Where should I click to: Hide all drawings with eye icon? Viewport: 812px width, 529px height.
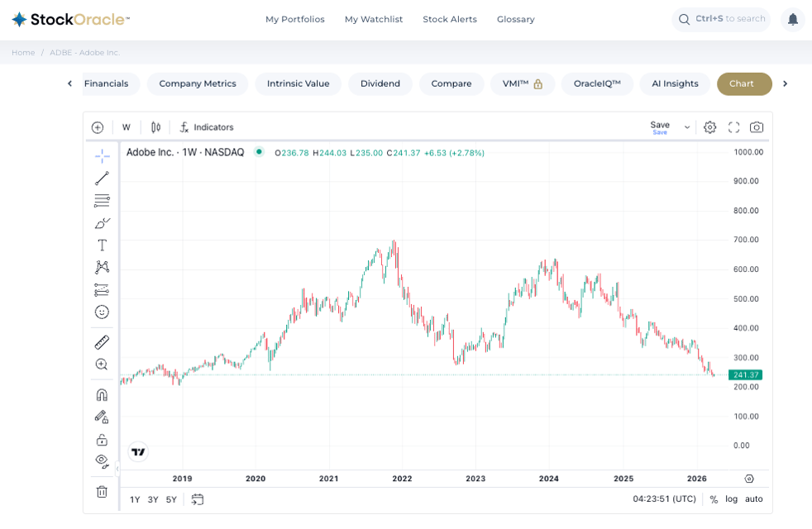[x=102, y=461]
